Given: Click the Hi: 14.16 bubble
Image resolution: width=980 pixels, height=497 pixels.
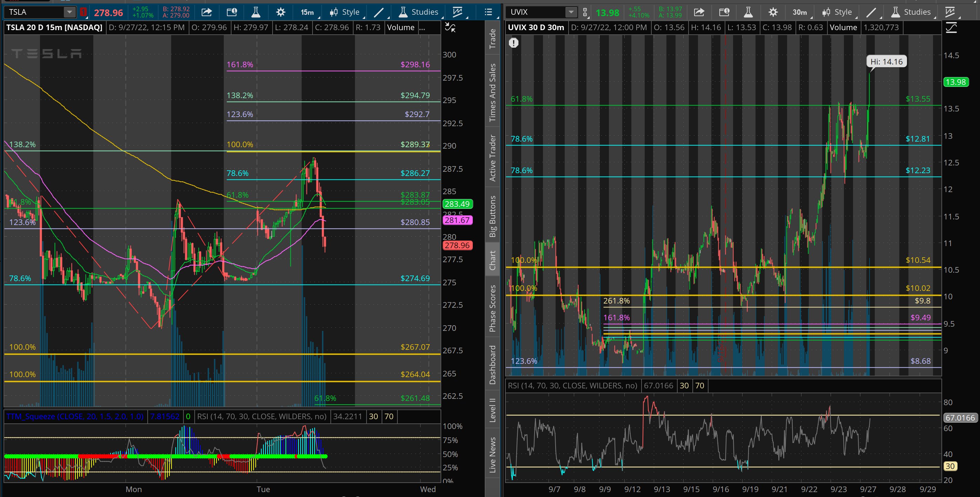Looking at the screenshot, I should [886, 62].
